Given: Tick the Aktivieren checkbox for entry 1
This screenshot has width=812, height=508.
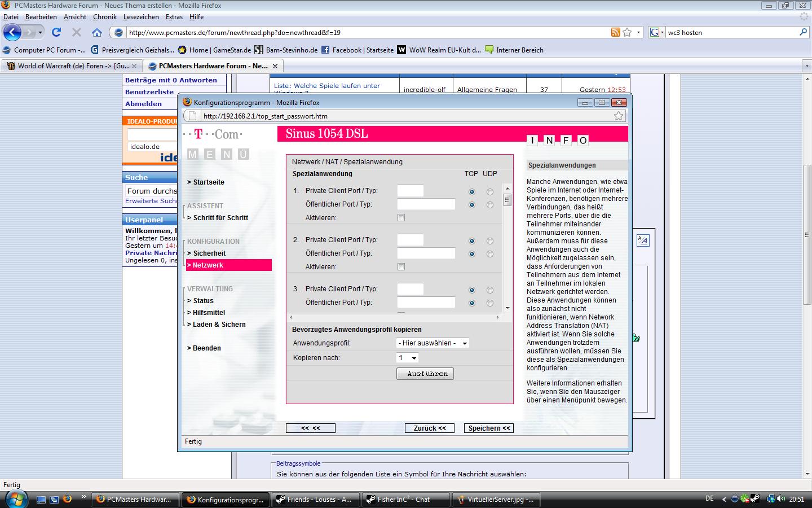Looking at the screenshot, I should point(401,218).
